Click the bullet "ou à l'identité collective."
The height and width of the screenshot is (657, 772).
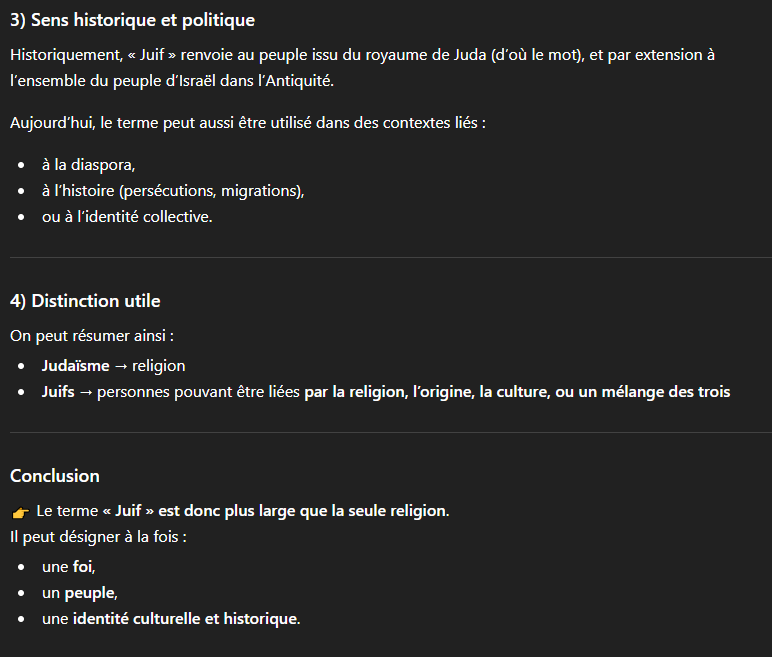pos(127,216)
